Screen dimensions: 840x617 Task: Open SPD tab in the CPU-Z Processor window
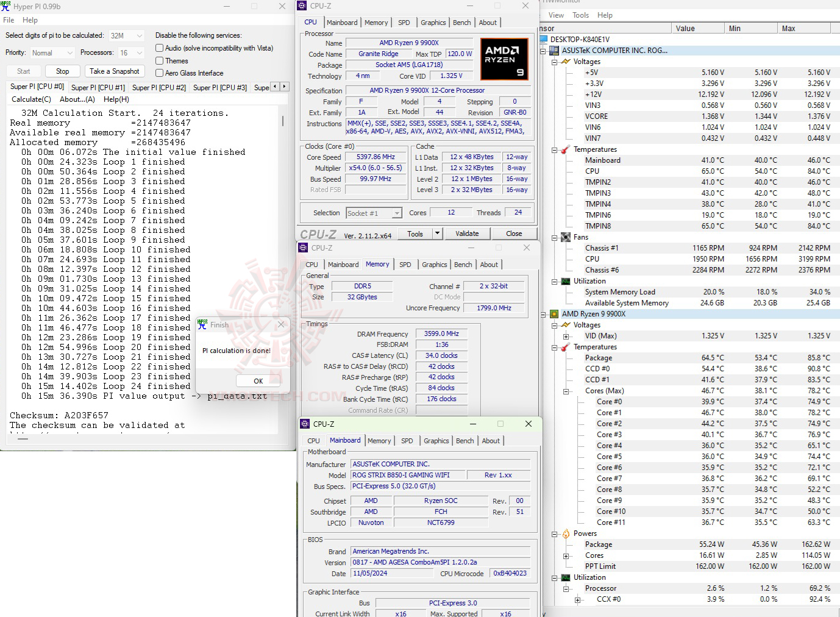pos(404,23)
